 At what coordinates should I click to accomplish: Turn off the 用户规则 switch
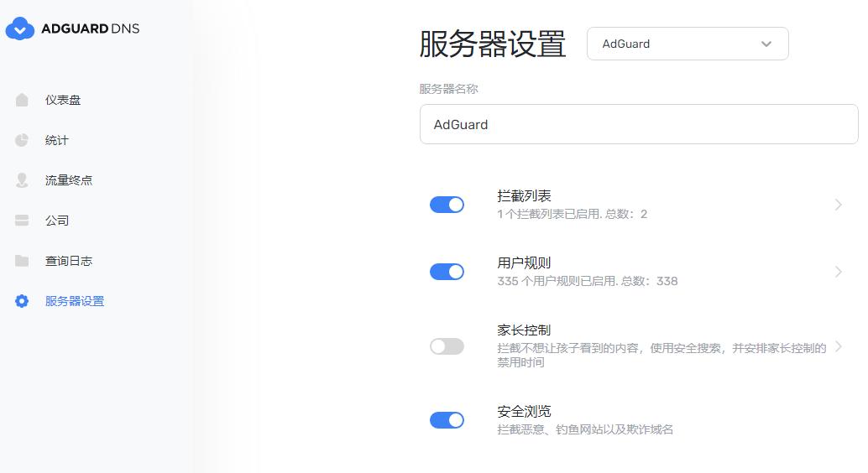tap(447, 272)
